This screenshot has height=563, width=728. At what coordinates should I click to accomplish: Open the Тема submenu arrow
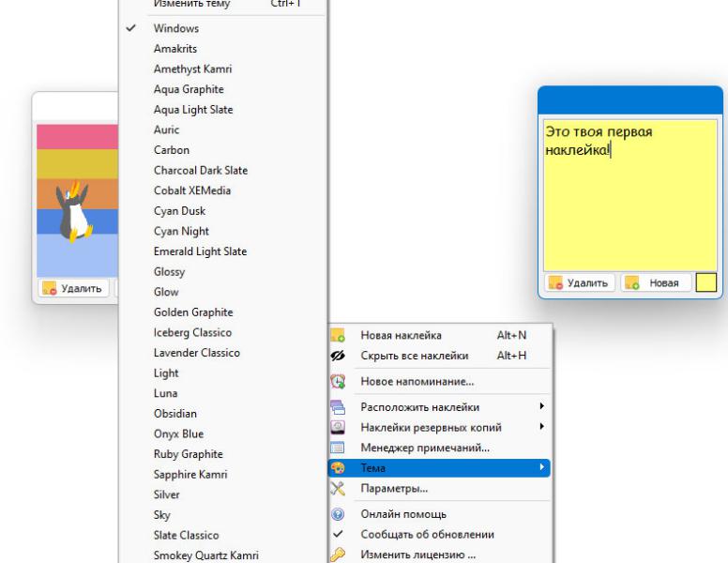click(x=541, y=467)
